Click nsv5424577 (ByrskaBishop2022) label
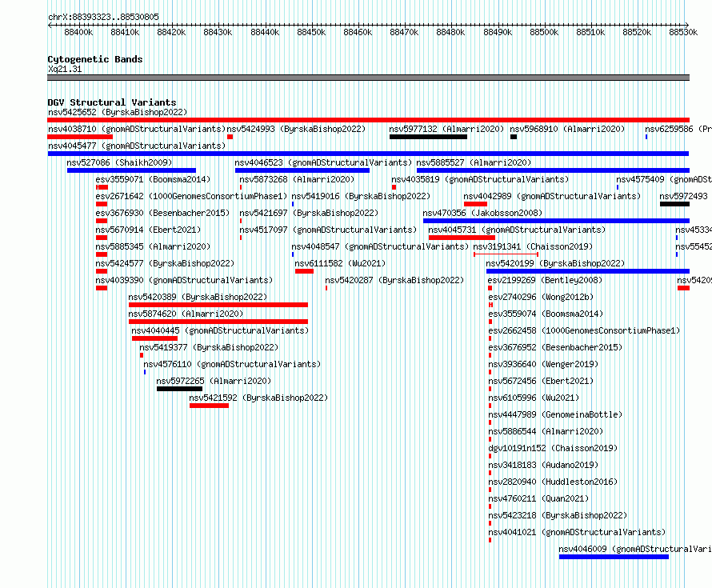 tap(165, 263)
